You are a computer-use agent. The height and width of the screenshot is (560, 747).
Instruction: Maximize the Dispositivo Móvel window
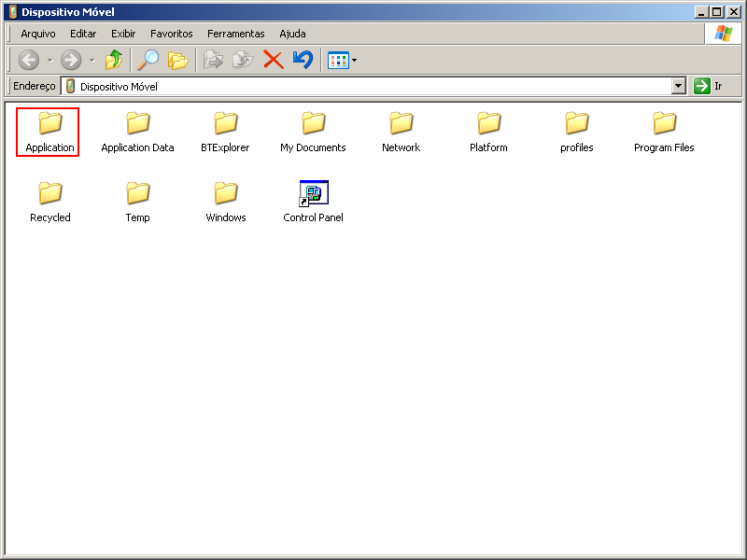point(717,12)
